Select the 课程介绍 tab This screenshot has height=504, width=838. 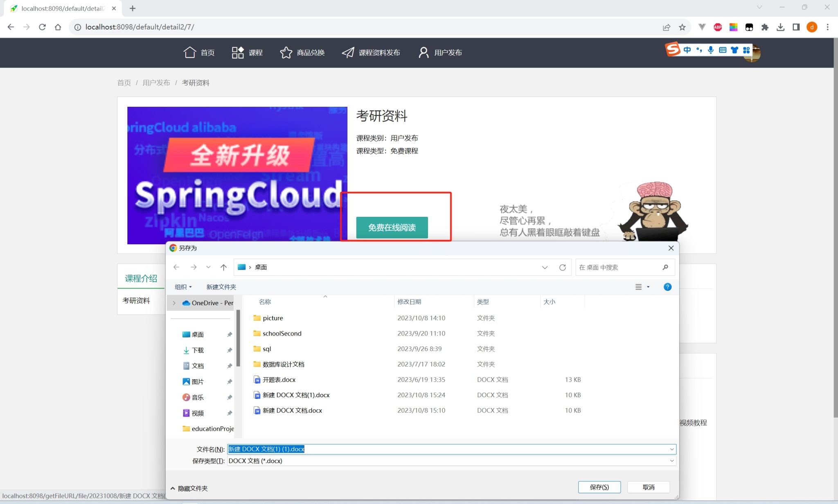(141, 278)
